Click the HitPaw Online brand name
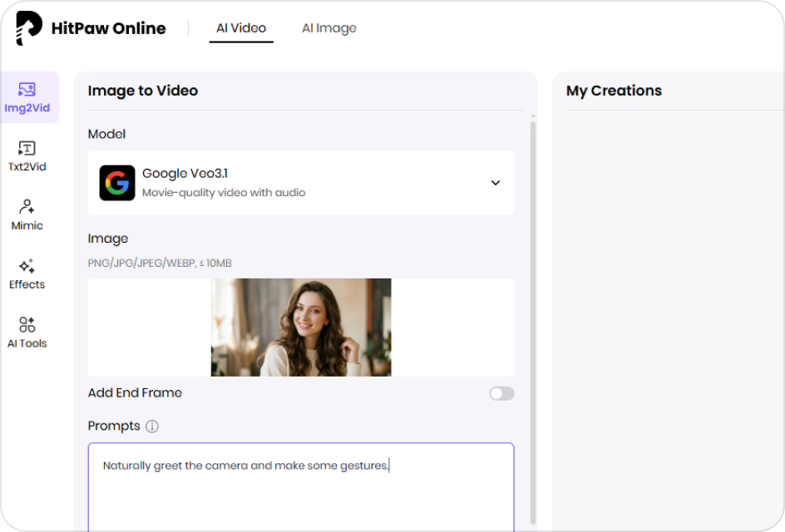Image resolution: width=785 pixels, height=532 pixels. pyautogui.click(x=108, y=28)
